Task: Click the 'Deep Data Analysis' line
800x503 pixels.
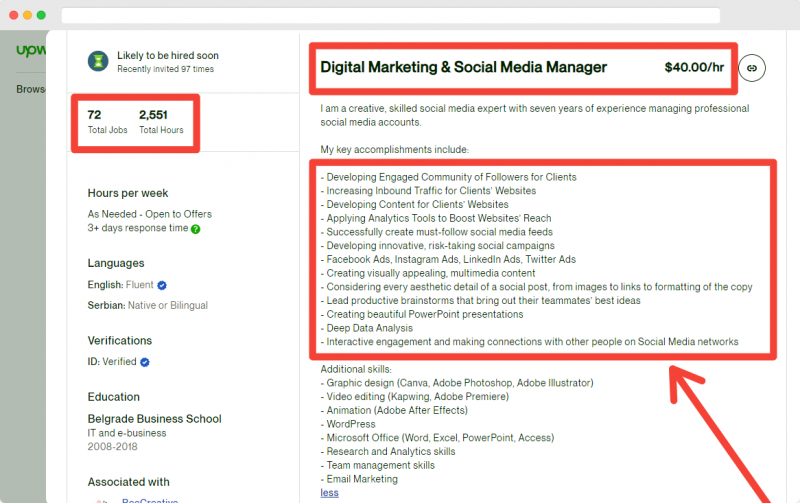Action: click(366, 329)
